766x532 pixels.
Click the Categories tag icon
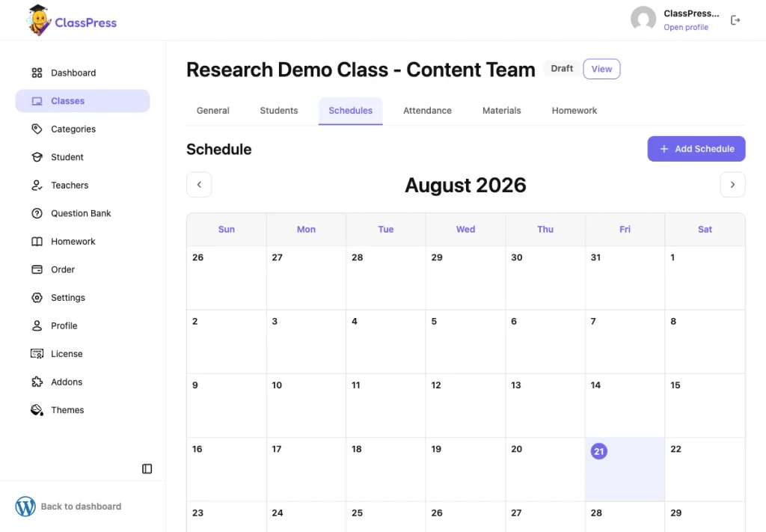pos(37,129)
